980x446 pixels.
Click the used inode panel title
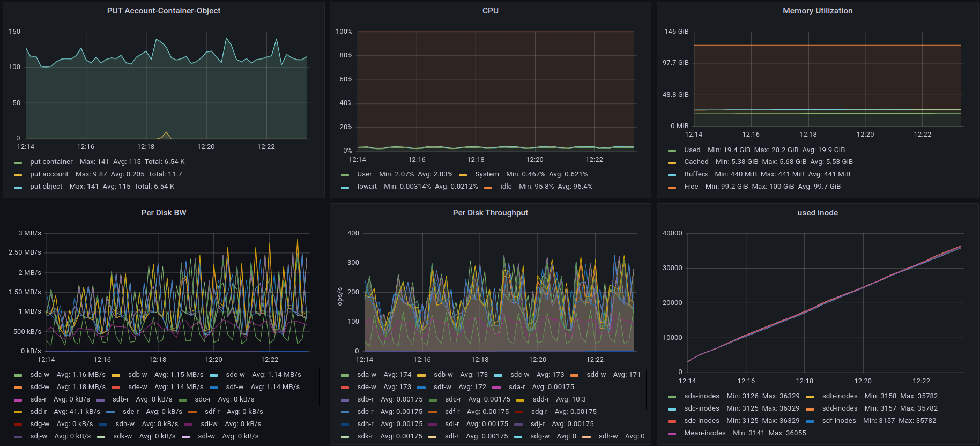817,213
